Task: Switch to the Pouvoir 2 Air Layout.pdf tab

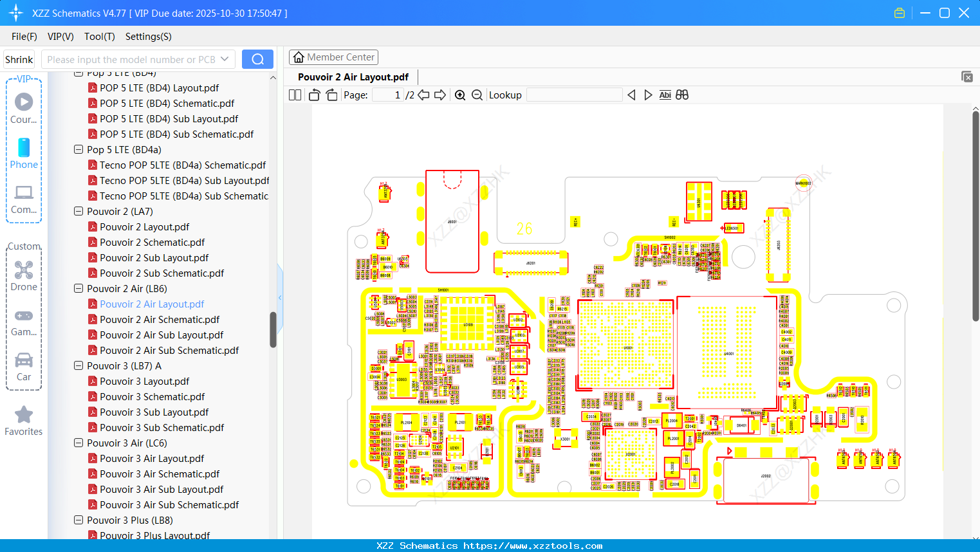Action: [x=353, y=77]
